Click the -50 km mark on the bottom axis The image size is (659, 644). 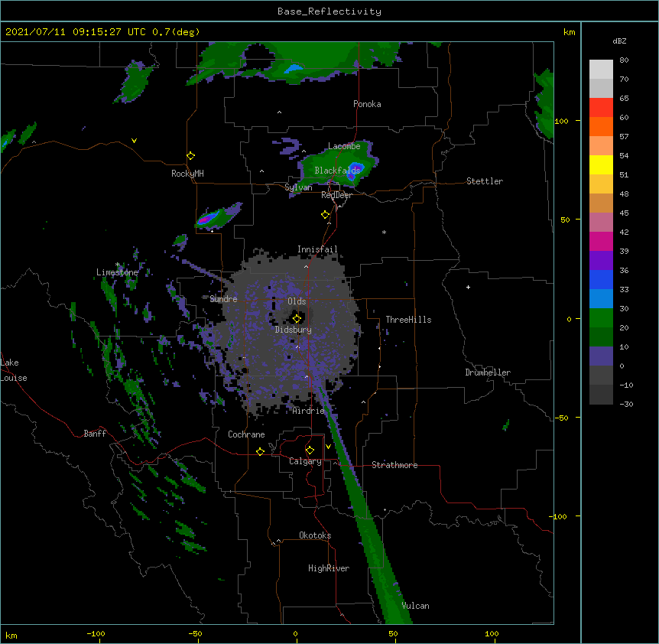(196, 633)
